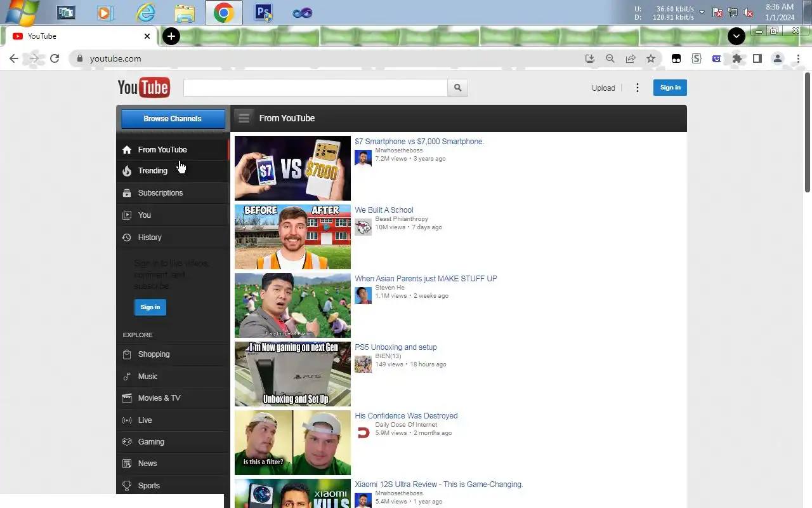
Task: Bookmark this page with the star icon
Action: coord(651,58)
